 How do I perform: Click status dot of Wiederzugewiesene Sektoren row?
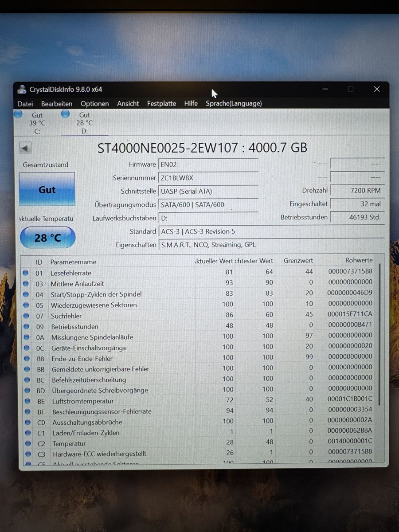pyautogui.click(x=26, y=305)
